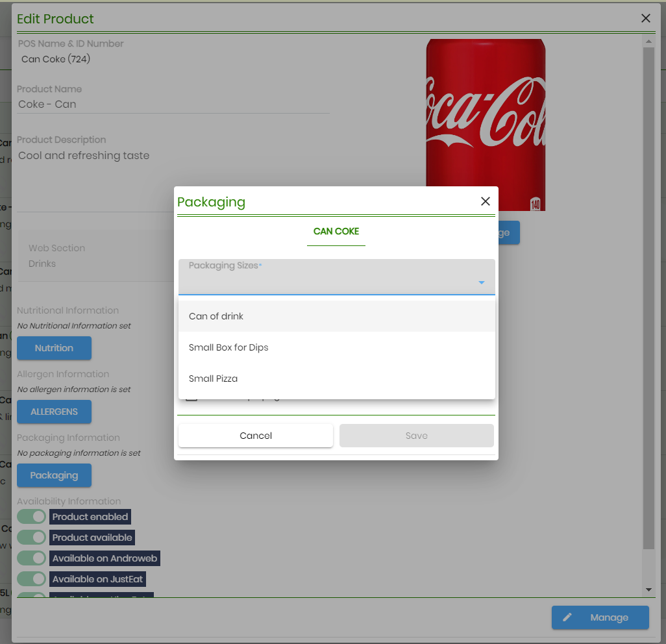666x644 pixels.
Task: Close the Packaging dialog with X
Action: pyautogui.click(x=485, y=201)
